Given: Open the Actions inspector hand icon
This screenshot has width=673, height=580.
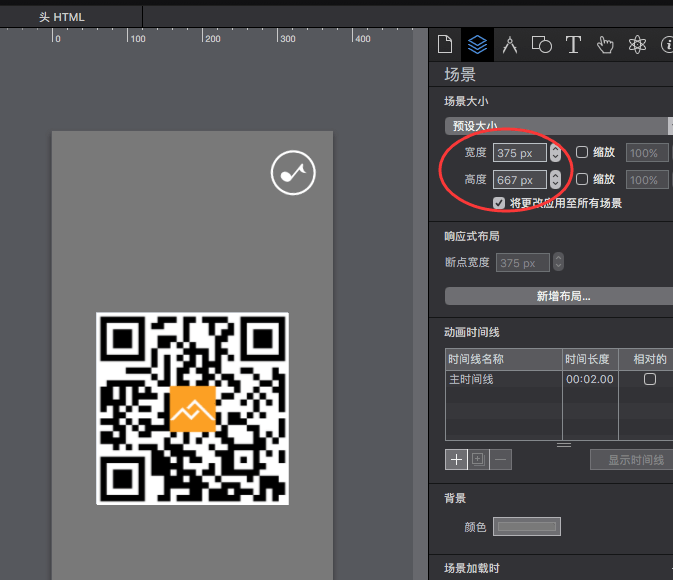Looking at the screenshot, I should pyautogui.click(x=605, y=45).
